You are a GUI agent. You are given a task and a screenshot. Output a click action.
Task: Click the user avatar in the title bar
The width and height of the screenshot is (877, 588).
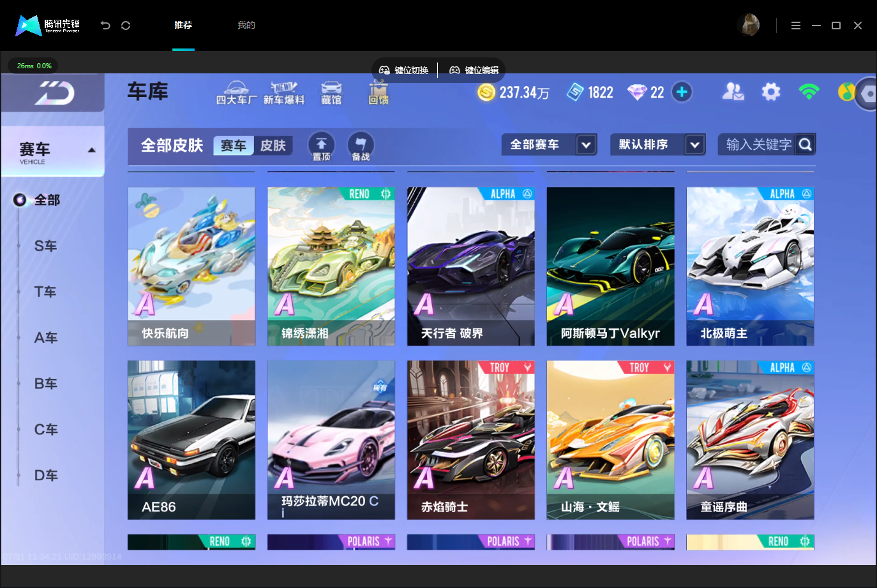(748, 26)
